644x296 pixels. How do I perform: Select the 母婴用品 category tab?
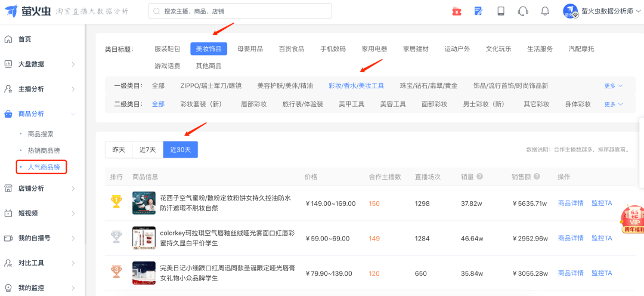pos(250,49)
